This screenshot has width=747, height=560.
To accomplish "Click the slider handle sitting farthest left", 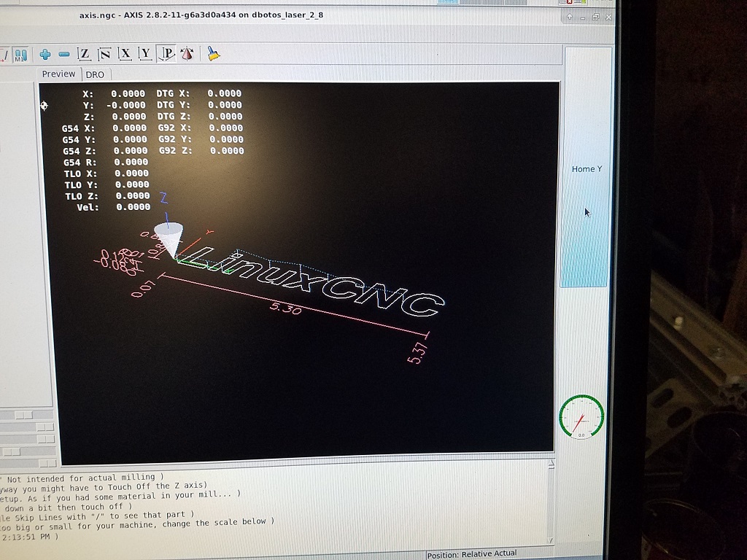I will pos(12,451).
